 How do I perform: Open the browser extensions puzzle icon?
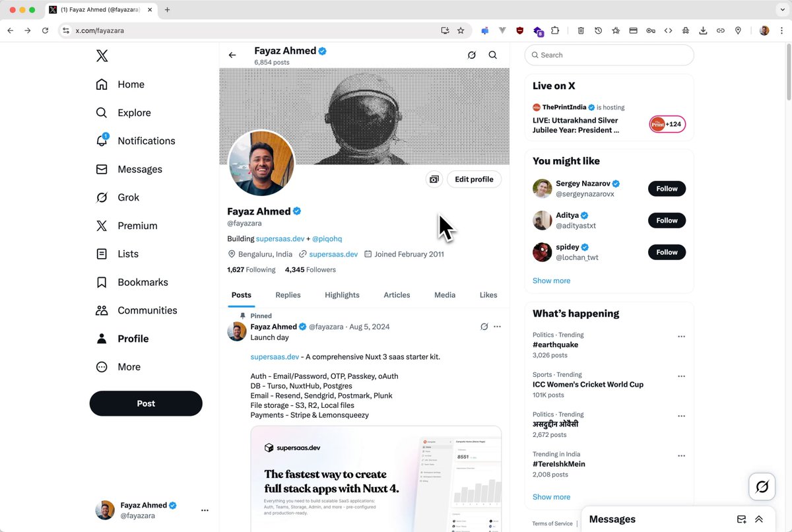(x=555, y=30)
